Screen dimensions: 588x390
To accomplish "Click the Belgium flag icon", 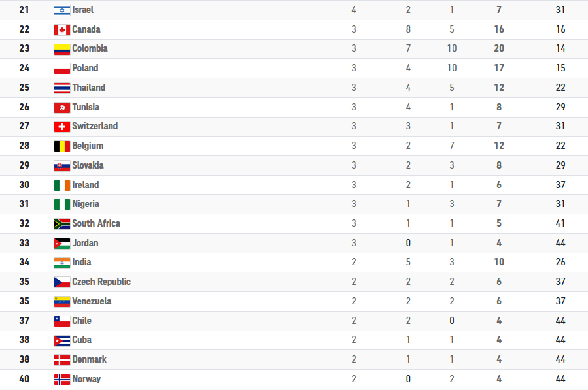I will tap(62, 146).
